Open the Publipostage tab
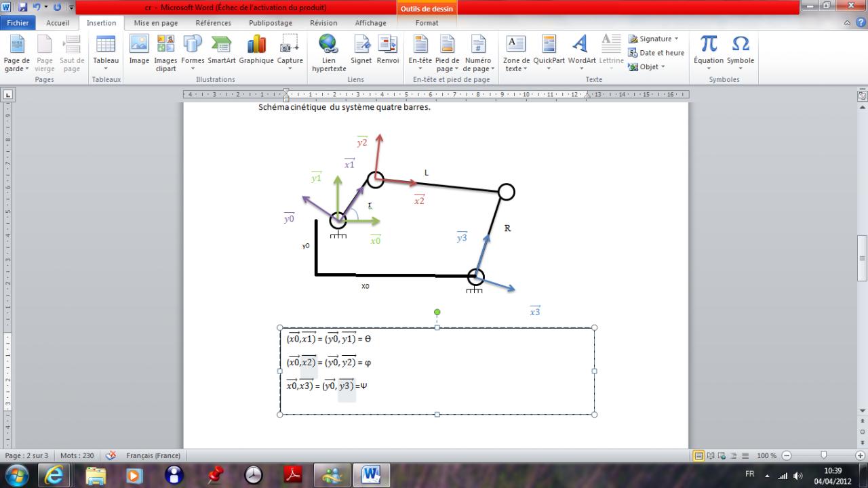The width and height of the screenshot is (868, 488). pos(271,23)
